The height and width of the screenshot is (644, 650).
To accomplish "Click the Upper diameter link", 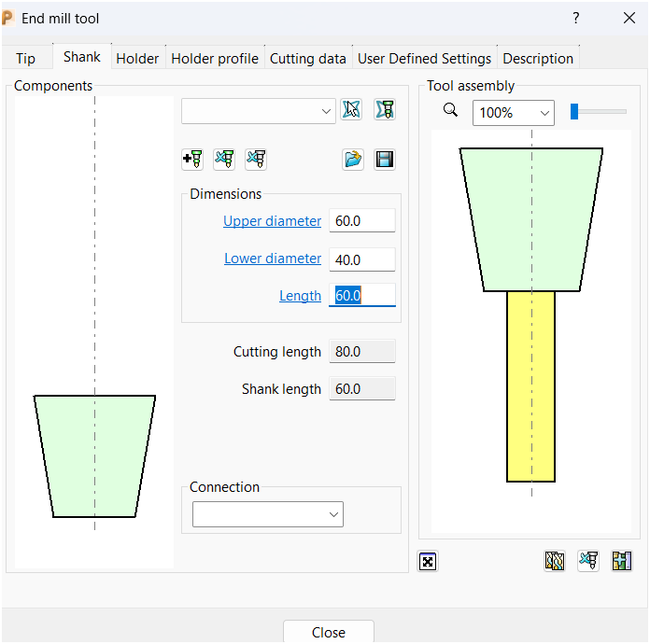I will pyautogui.click(x=272, y=221).
